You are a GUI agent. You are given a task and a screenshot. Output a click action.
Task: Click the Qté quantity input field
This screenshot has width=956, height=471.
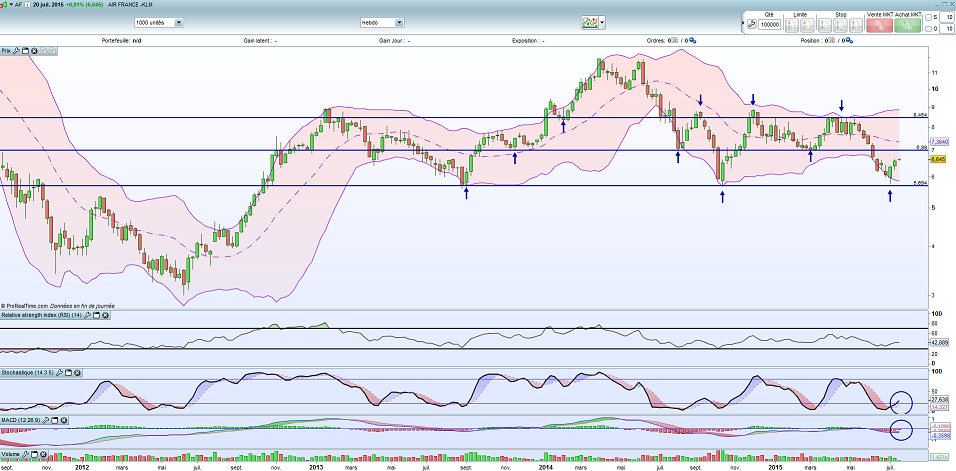769,24
